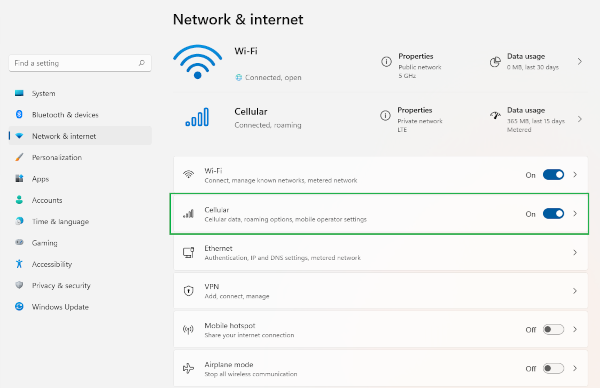This screenshot has height=388, width=600.
Task: Expand Cellular row chevron
Action: [575, 214]
